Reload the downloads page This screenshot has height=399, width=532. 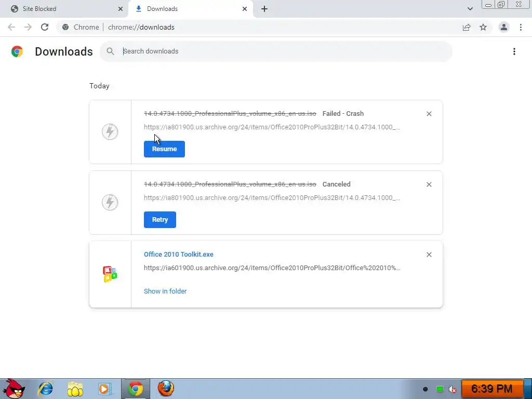(x=45, y=27)
